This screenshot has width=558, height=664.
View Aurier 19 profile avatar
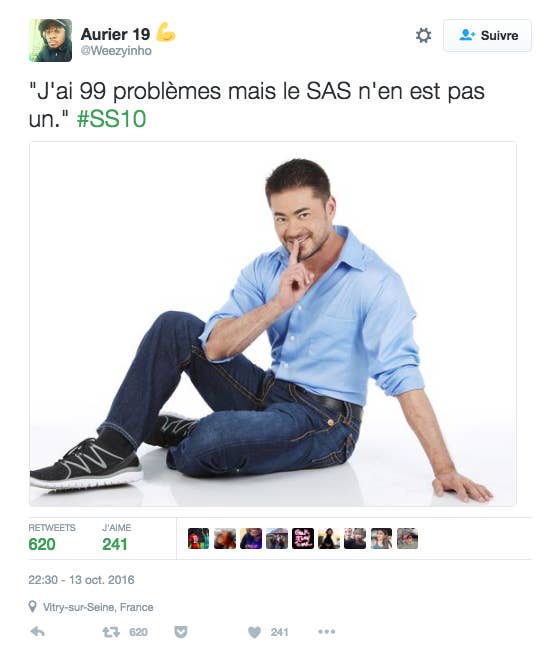[50, 40]
